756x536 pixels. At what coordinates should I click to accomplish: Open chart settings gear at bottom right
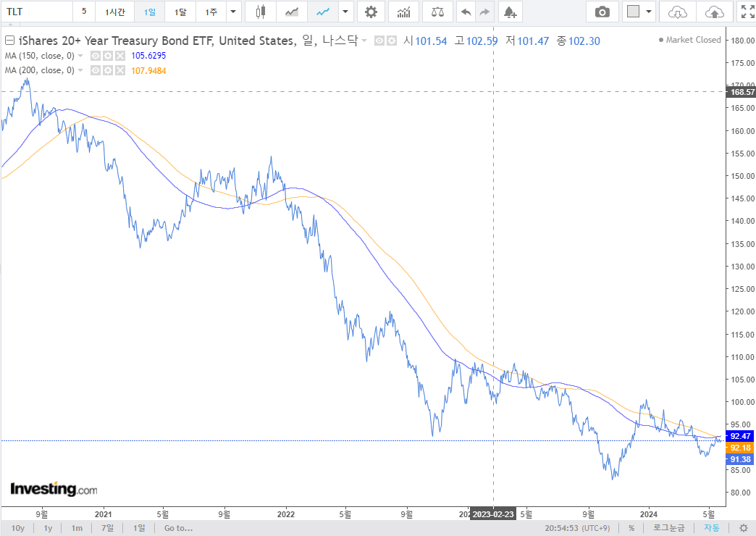point(744,528)
